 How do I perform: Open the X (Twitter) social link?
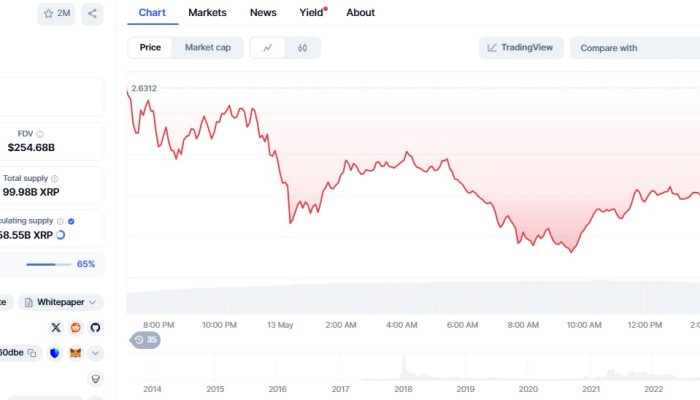(56, 327)
